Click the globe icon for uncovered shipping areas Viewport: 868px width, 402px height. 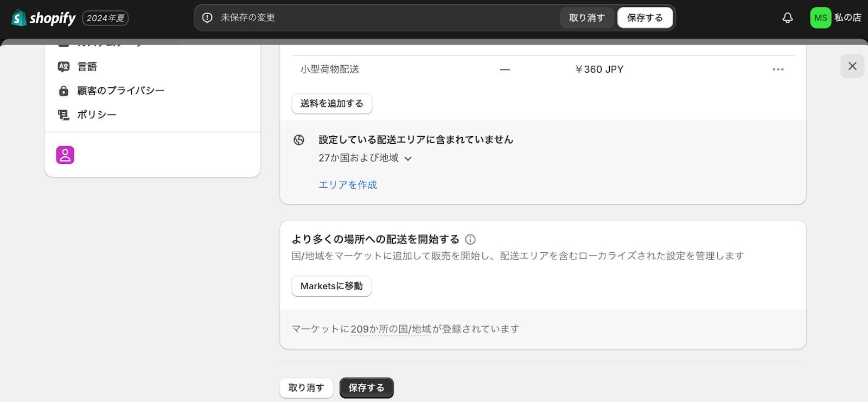tap(299, 140)
